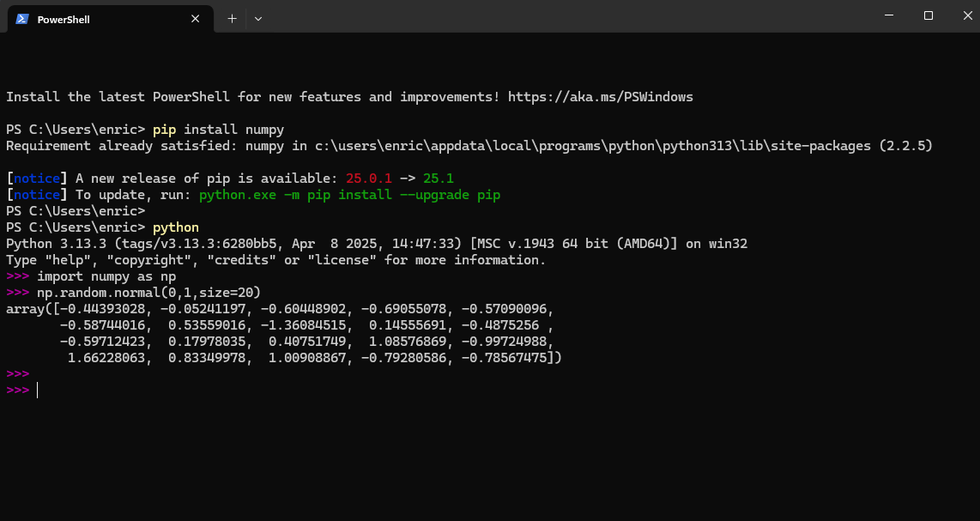The width and height of the screenshot is (980, 521).
Task: Click the array value 1.66228063
Action: (x=106, y=357)
